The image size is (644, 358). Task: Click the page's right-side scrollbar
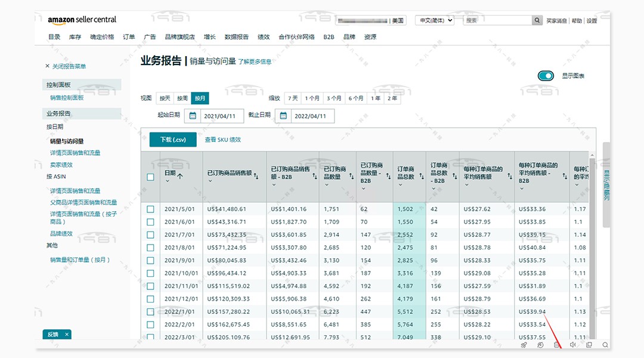(606, 184)
